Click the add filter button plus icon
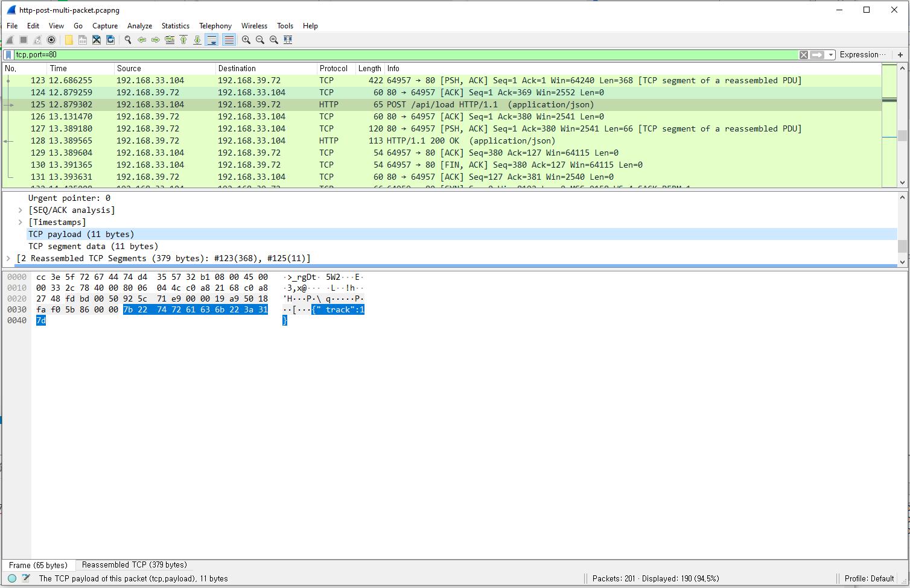Screen dimensions: 910x588 tap(900, 55)
